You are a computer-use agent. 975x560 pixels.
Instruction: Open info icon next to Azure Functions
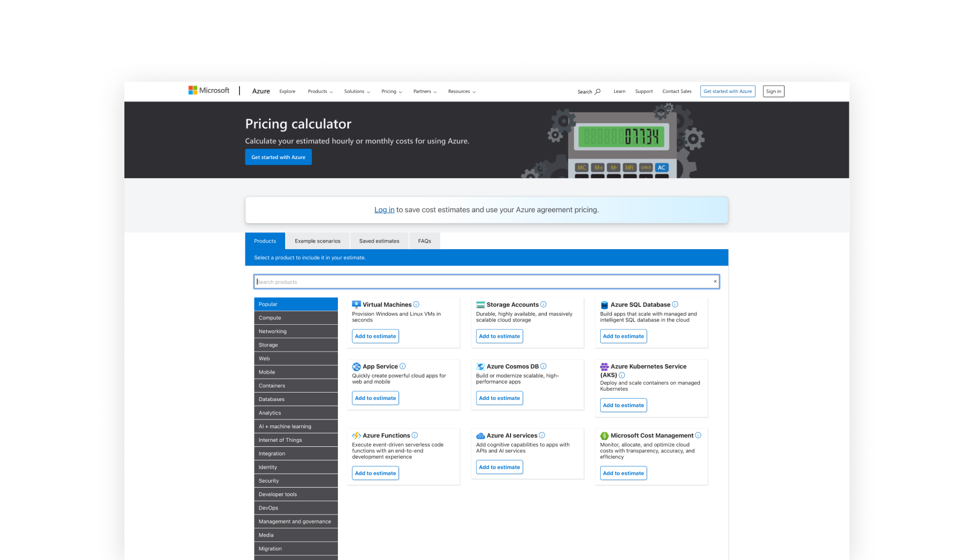(x=415, y=435)
